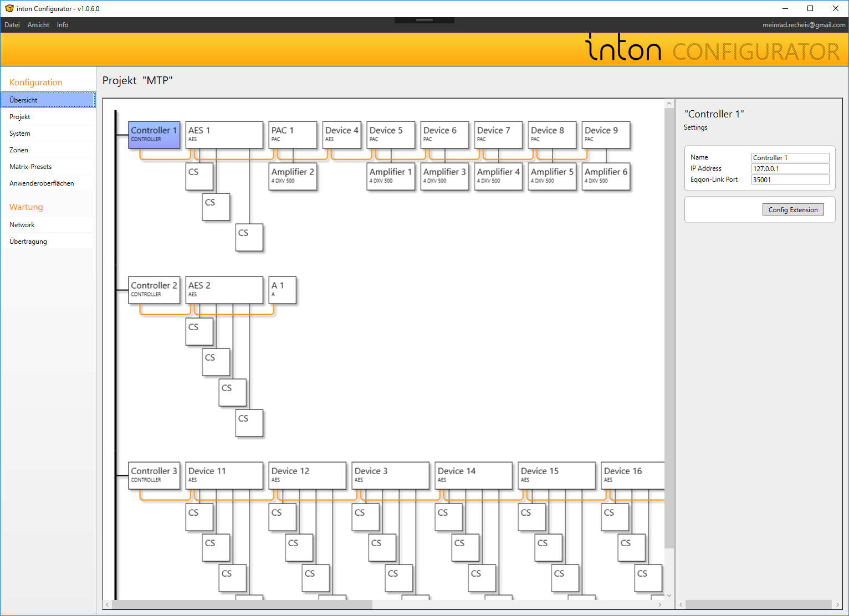Click the settings panel scrollbar right arrow
This screenshot has height=616, width=849.
837,604
